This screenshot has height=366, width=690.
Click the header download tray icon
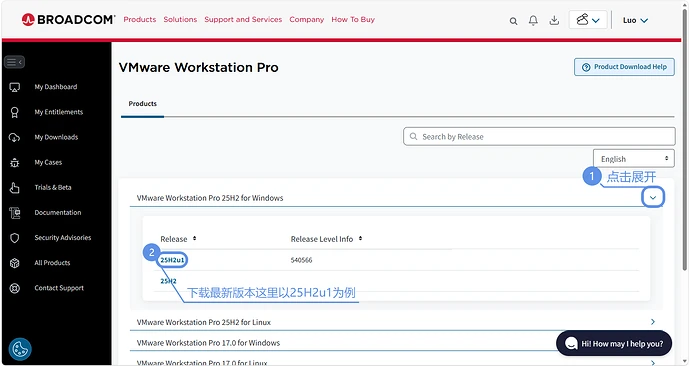click(554, 20)
